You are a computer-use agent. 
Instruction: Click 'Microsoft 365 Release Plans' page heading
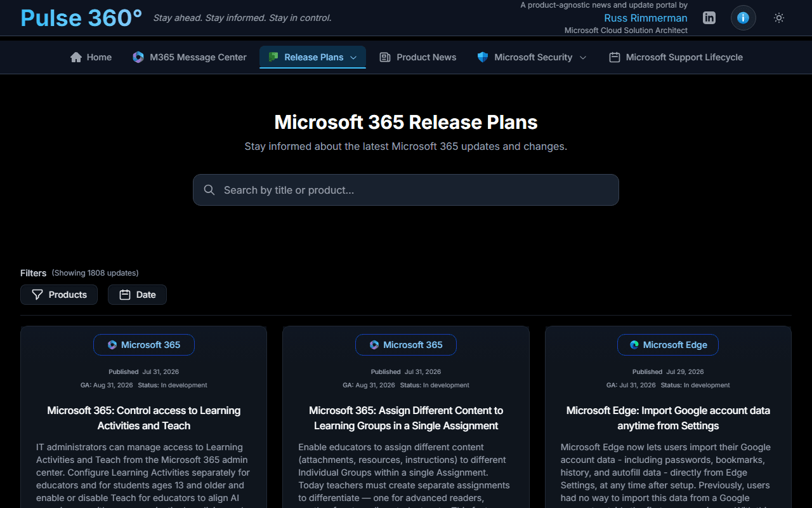[x=406, y=122]
